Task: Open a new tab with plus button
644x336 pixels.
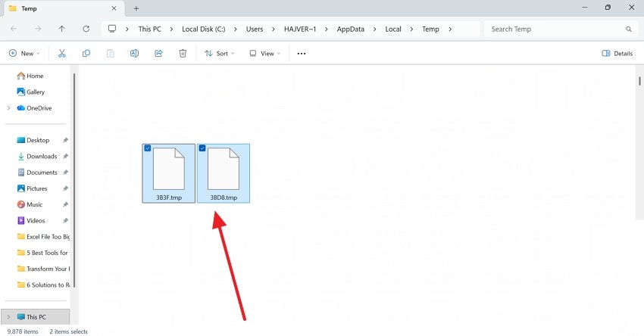Action: point(136,8)
